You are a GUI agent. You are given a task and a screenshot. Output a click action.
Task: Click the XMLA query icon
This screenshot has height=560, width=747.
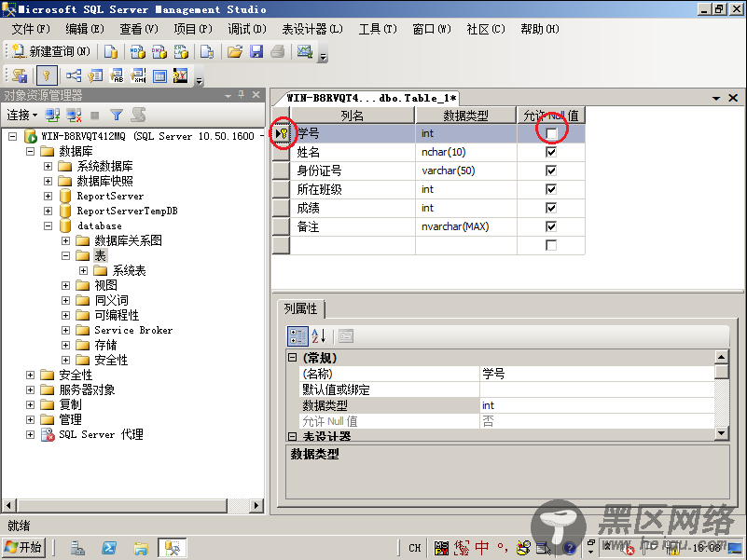(x=181, y=51)
